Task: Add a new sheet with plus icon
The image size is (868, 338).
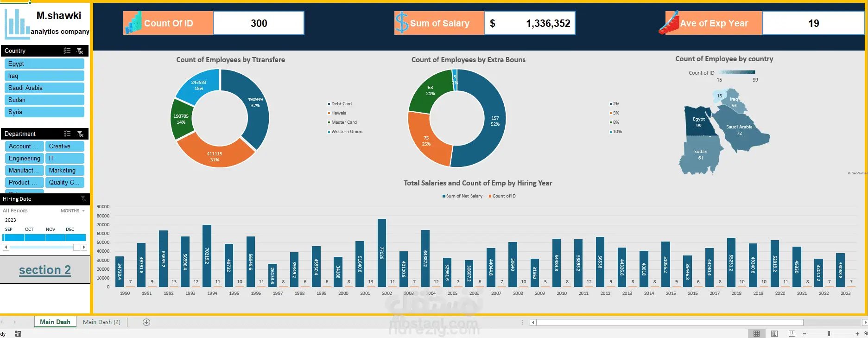Action: [x=146, y=322]
